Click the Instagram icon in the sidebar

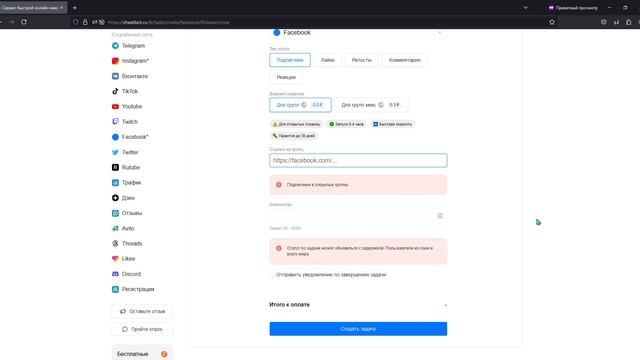(115, 61)
